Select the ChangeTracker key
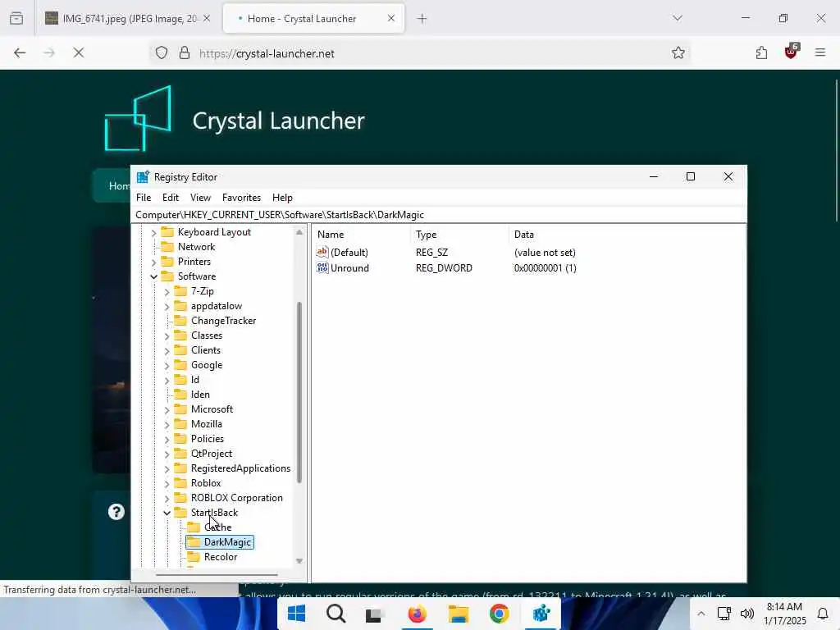Screen dimensions: 840x630 coord(223,321)
